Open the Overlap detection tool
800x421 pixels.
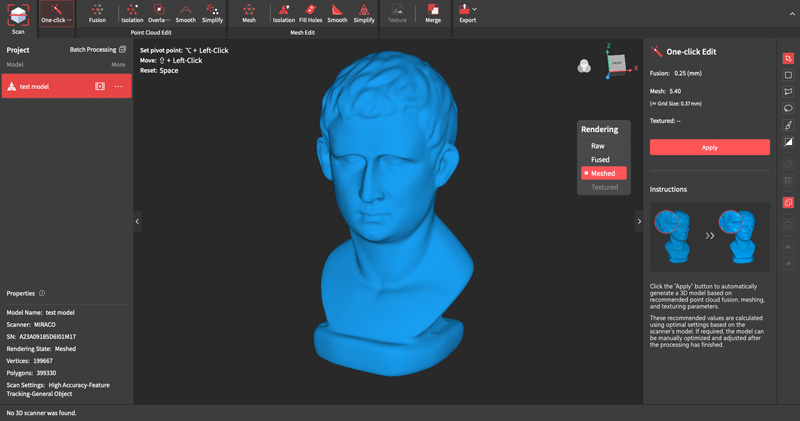159,14
